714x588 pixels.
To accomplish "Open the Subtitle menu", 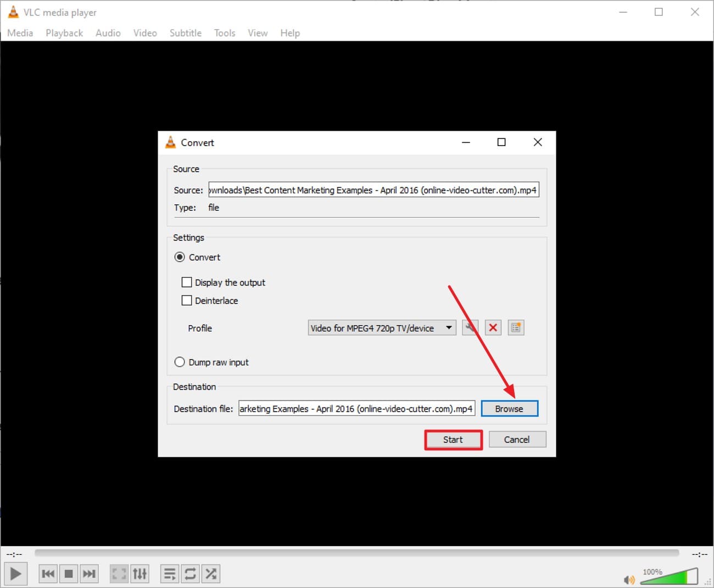I will 185,33.
